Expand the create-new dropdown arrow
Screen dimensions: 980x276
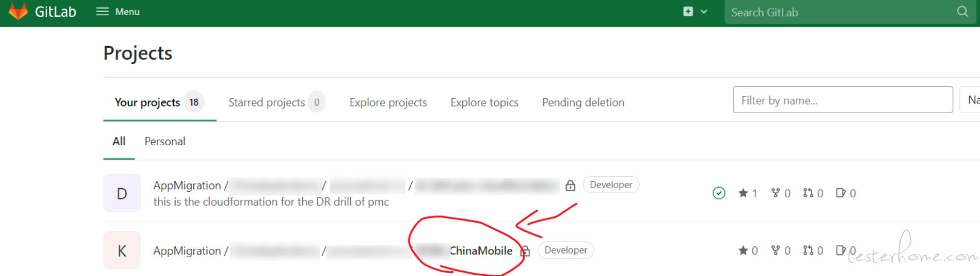point(704,11)
